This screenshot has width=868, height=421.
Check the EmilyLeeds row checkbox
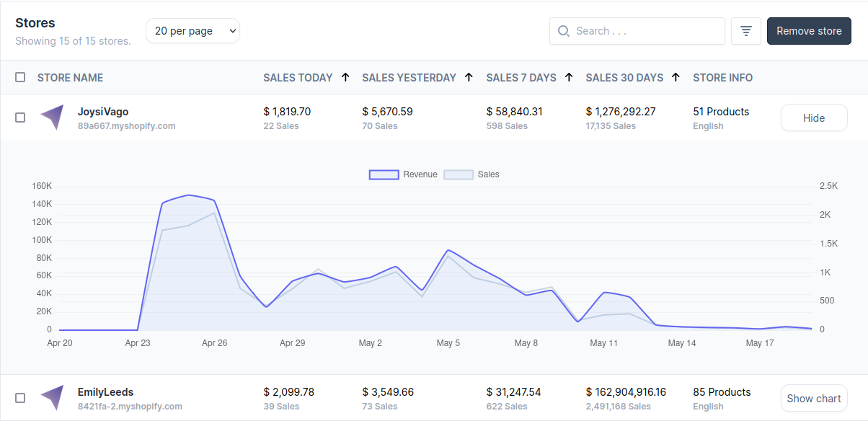pyautogui.click(x=20, y=398)
